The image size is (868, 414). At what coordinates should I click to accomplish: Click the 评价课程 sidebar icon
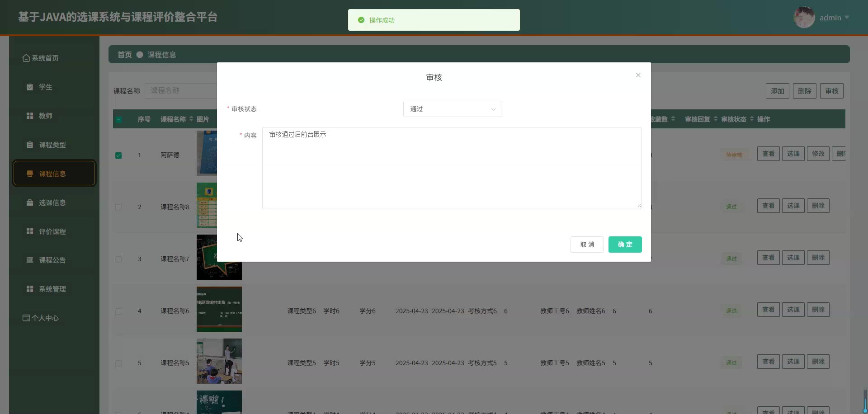tap(30, 231)
